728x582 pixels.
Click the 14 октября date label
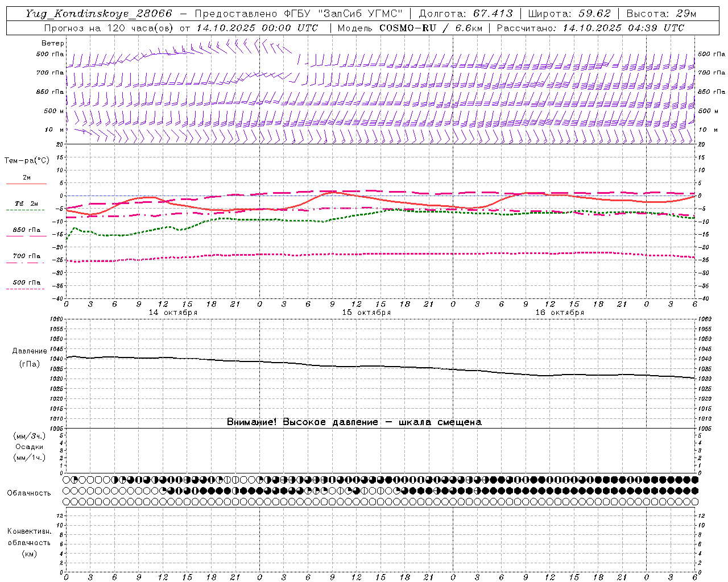[173, 313]
